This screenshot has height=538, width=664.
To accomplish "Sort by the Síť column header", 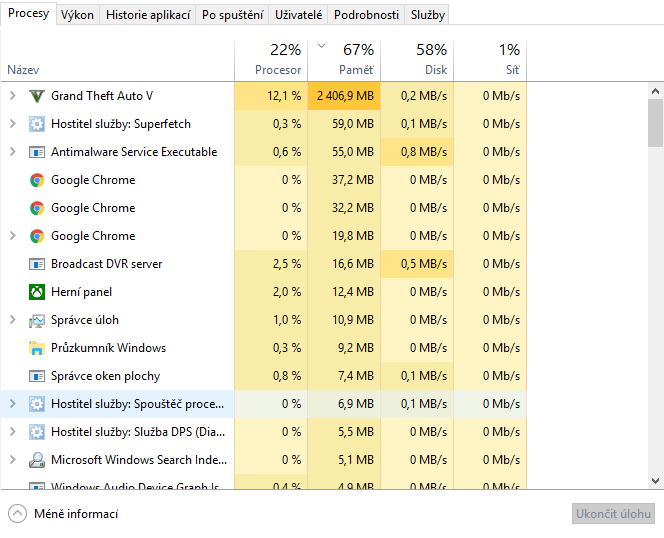I will pos(490,60).
